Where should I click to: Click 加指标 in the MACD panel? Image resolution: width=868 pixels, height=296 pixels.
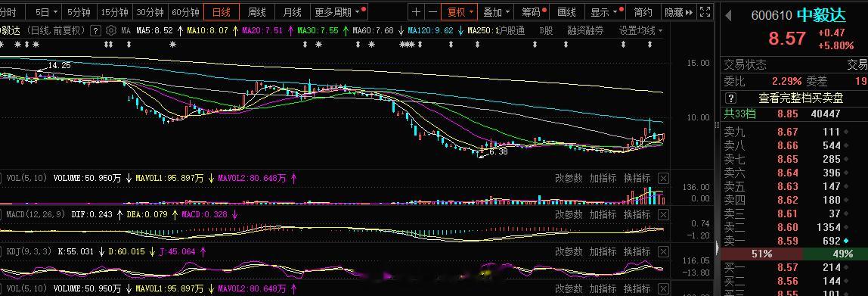tap(603, 214)
